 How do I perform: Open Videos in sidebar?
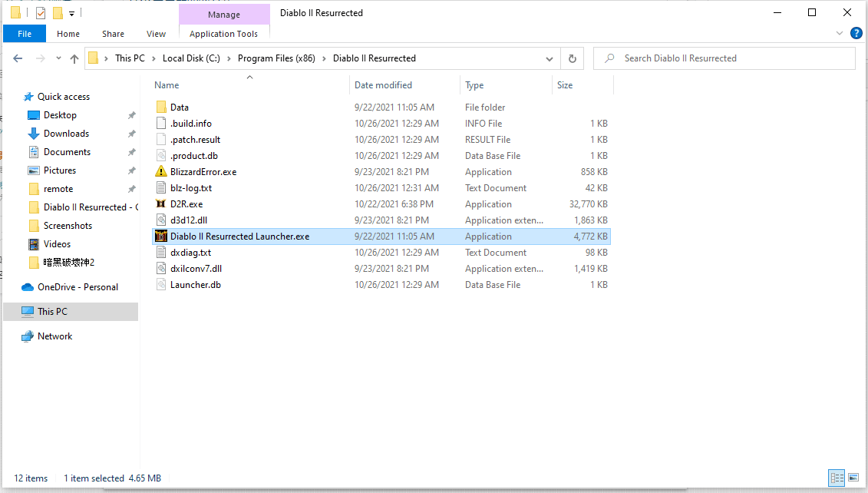coord(57,243)
